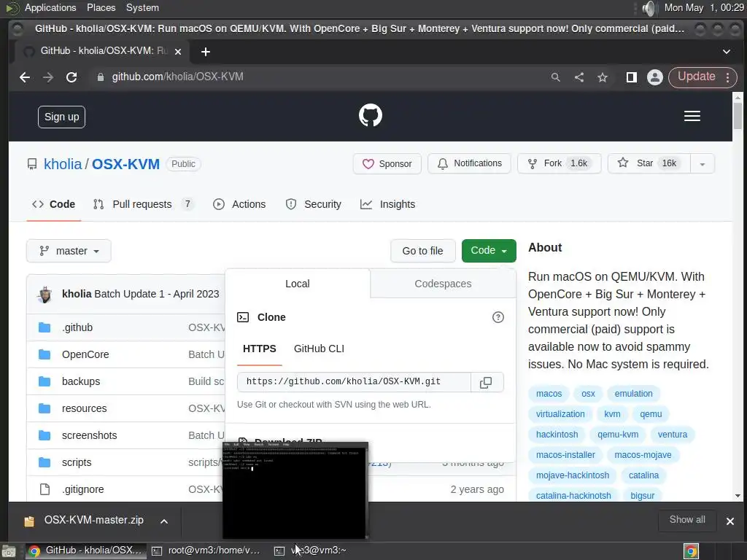Click the Sponsor button
The height and width of the screenshot is (560, 747).
point(387,164)
